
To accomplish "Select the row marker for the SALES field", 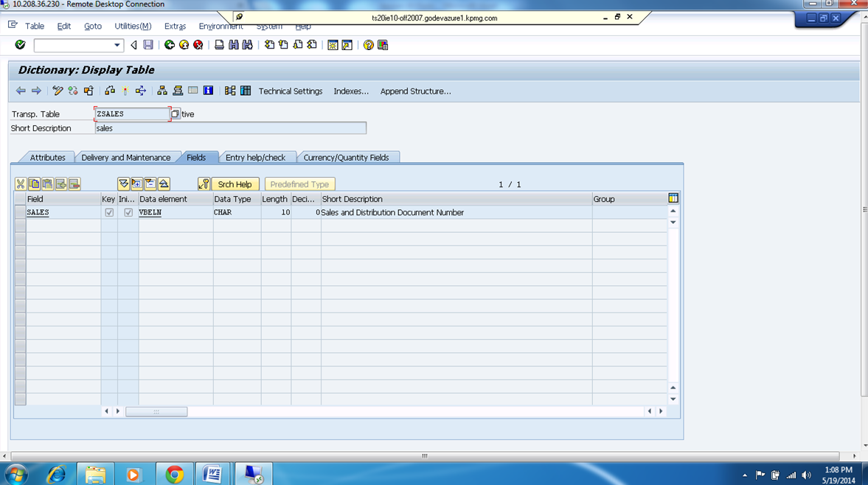I will [x=20, y=212].
